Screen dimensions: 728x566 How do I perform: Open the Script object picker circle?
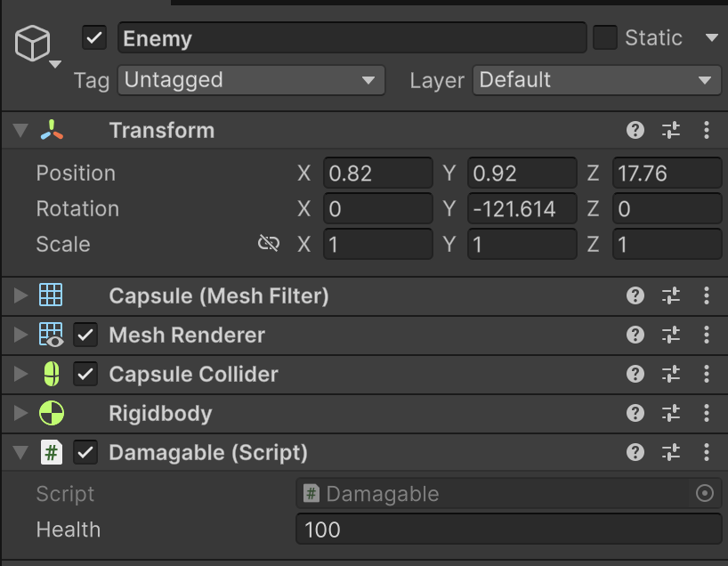tap(705, 494)
